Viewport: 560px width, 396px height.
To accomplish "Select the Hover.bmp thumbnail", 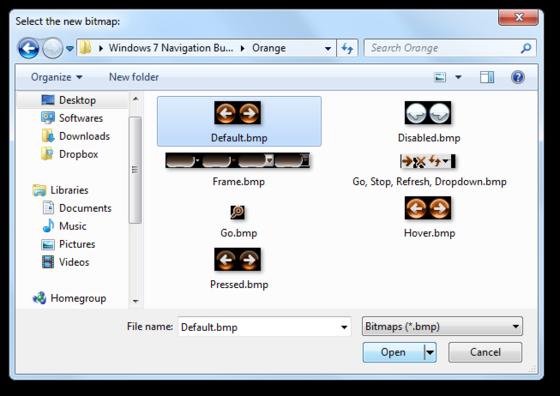I will tap(429, 217).
